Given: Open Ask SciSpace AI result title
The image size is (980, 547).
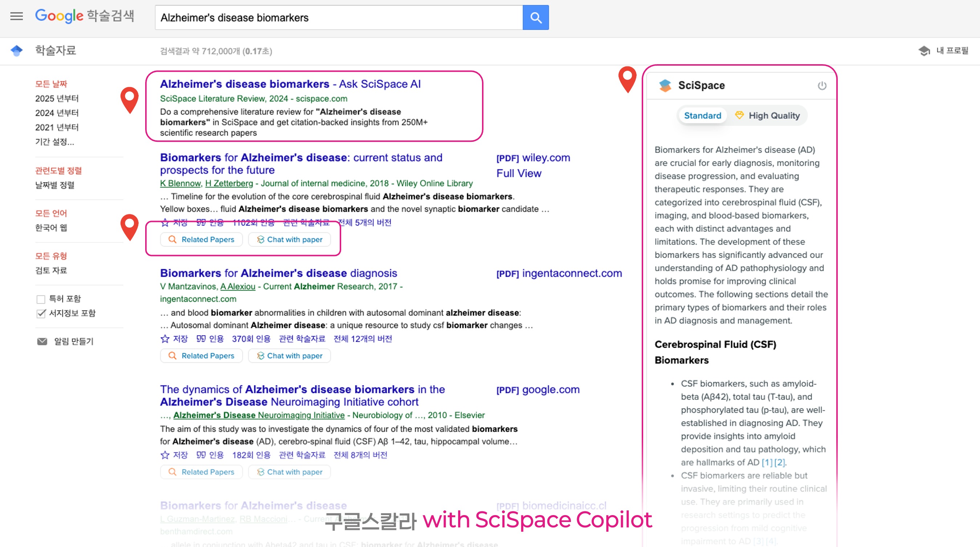Looking at the screenshot, I should (x=290, y=84).
